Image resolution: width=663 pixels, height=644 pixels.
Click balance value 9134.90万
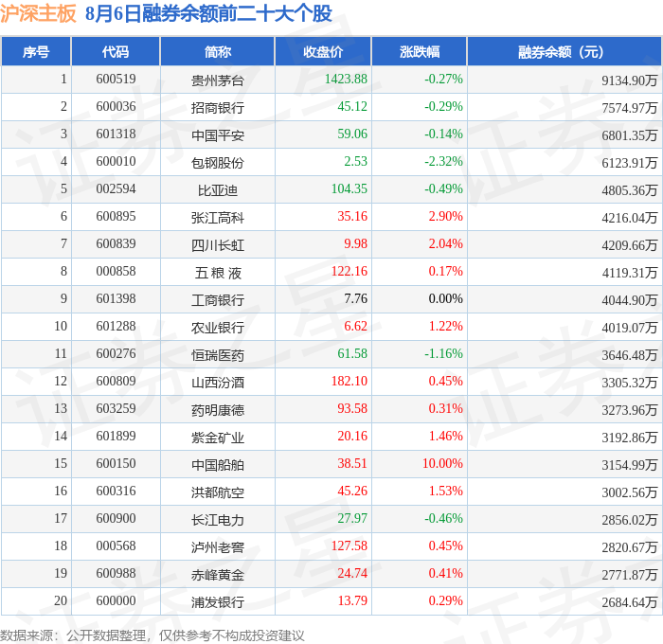click(x=630, y=80)
